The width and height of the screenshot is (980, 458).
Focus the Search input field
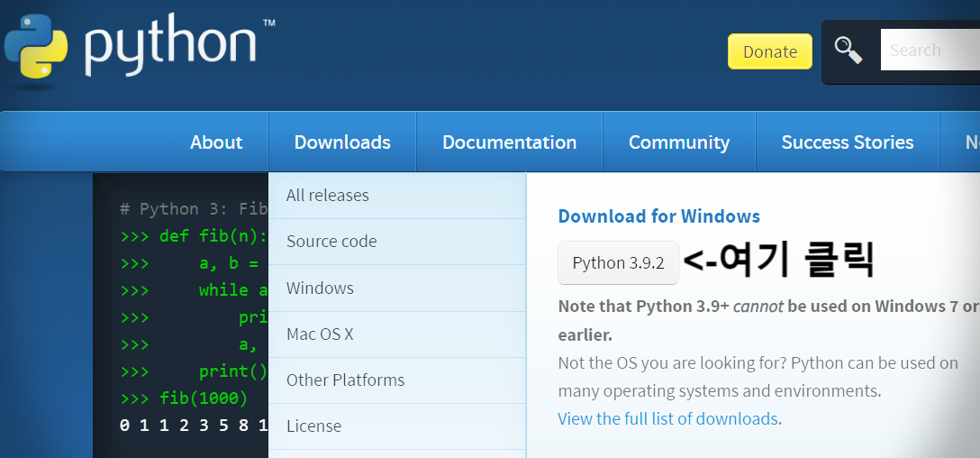pyautogui.click(x=930, y=50)
